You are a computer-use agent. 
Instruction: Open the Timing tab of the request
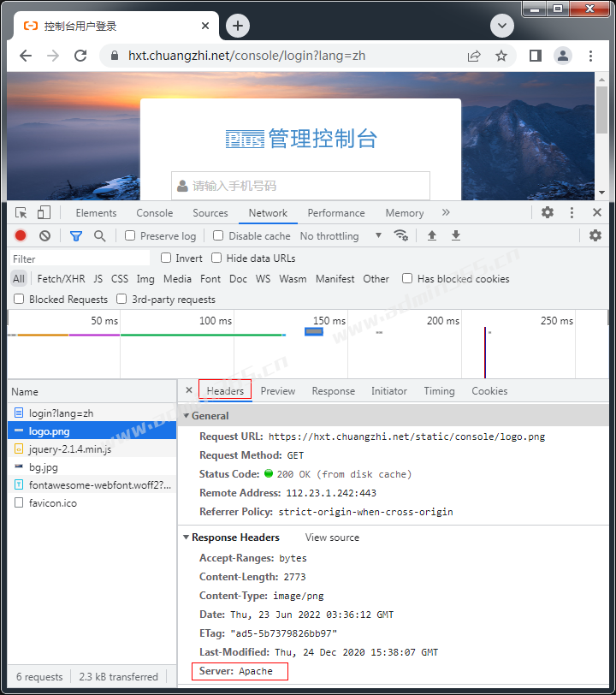(439, 391)
